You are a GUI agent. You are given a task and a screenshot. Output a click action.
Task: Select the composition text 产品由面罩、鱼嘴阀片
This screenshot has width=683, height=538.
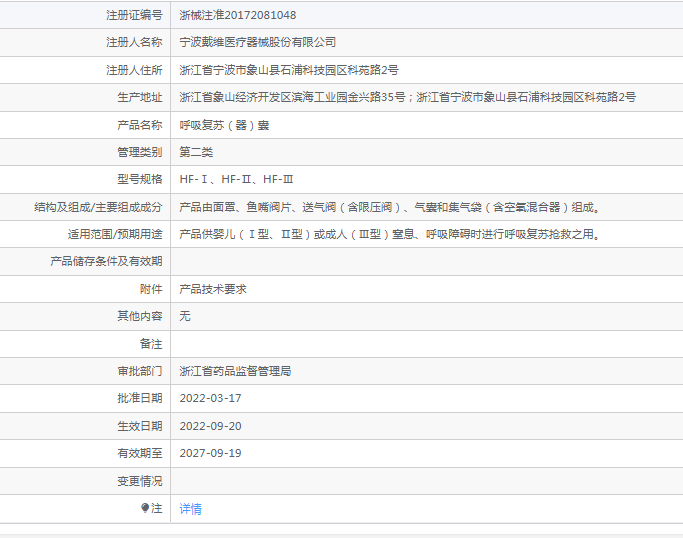point(390,207)
